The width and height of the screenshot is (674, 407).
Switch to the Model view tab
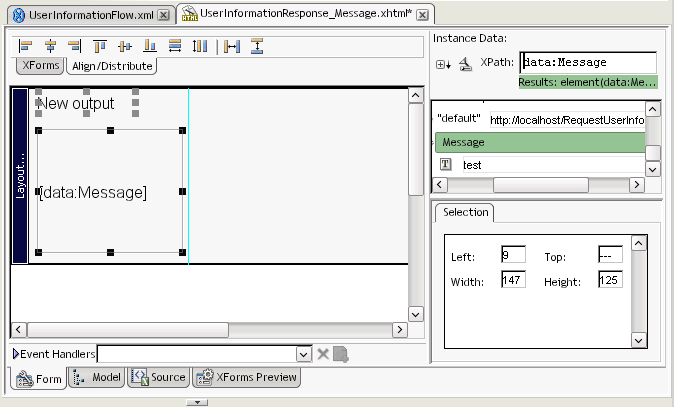click(97, 377)
